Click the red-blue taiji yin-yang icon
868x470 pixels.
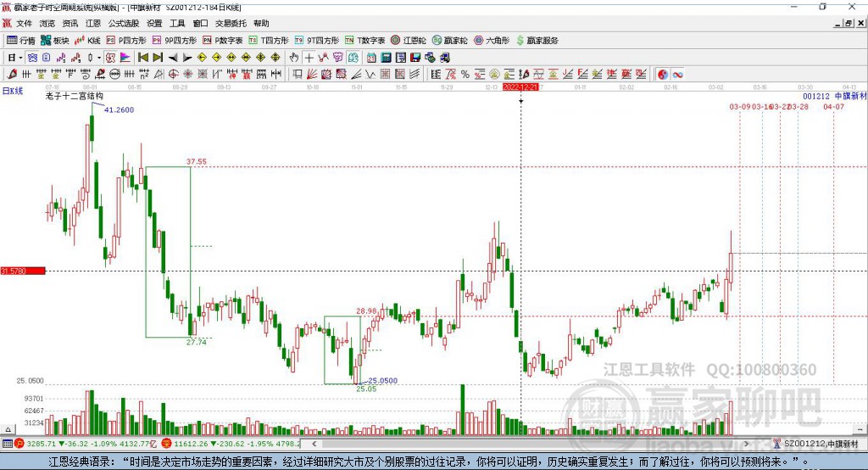tap(663, 75)
